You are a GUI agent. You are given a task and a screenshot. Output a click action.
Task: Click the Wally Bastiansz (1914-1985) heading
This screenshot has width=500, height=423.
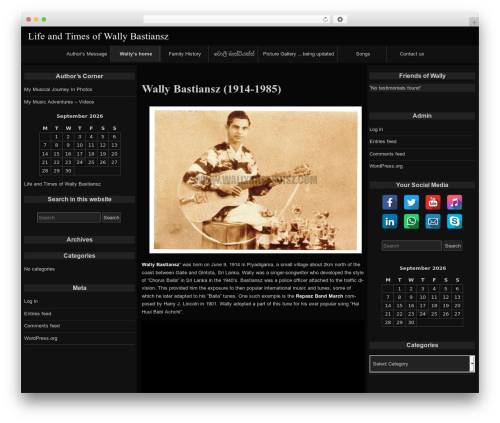pyautogui.click(x=211, y=89)
